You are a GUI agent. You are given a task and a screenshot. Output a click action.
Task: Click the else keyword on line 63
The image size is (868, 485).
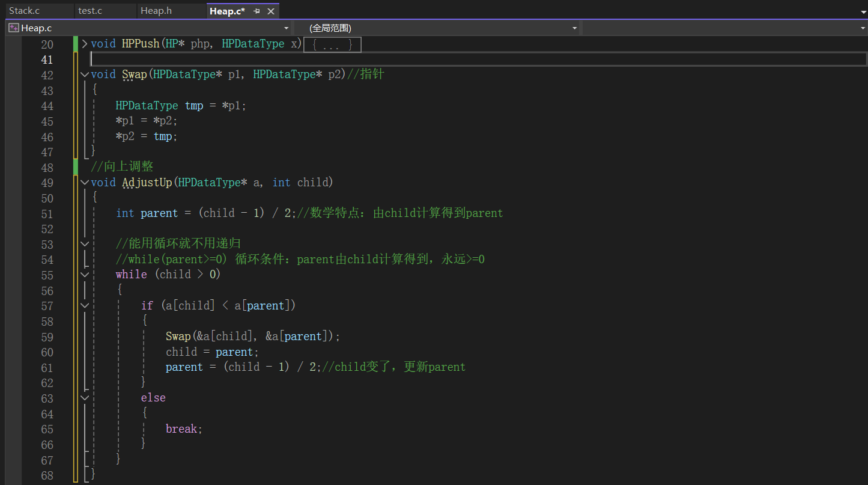click(x=153, y=398)
